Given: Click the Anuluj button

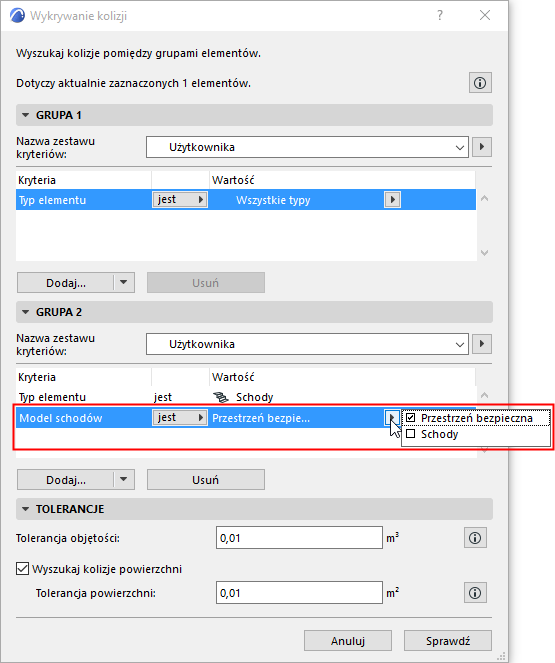Looking at the screenshot, I should coord(348,641).
